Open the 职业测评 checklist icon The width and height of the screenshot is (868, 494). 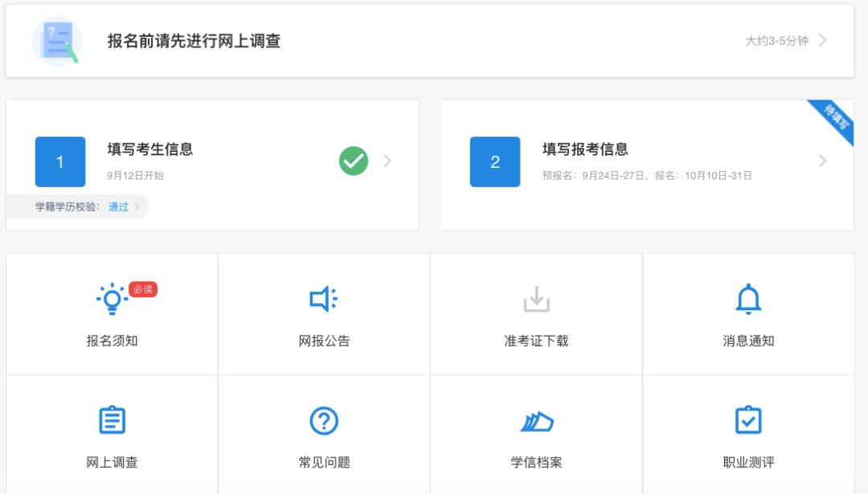click(748, 420)
